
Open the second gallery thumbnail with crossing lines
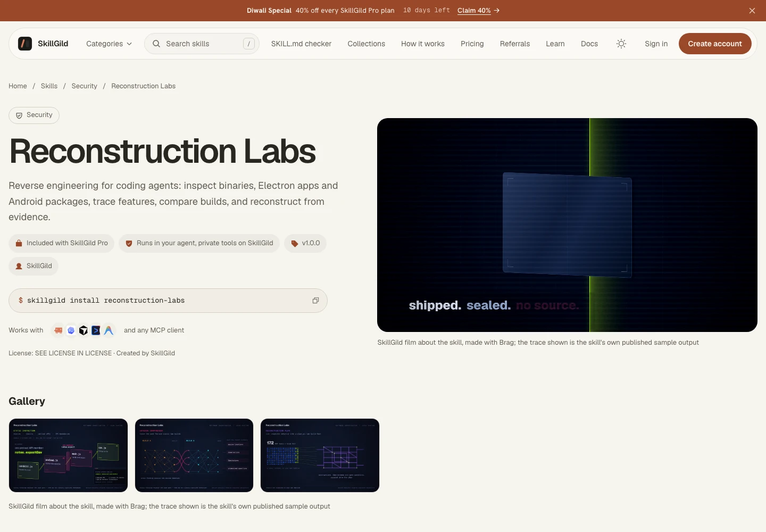[x=194, y=455]
